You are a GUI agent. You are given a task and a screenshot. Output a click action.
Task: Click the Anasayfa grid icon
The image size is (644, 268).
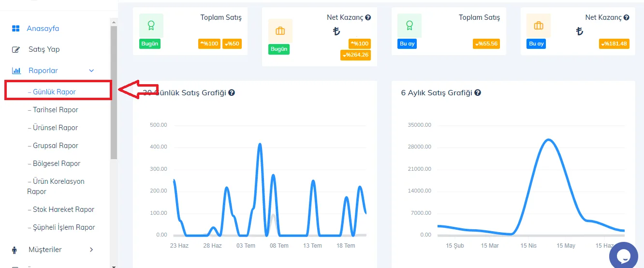(x=16, y=29)
